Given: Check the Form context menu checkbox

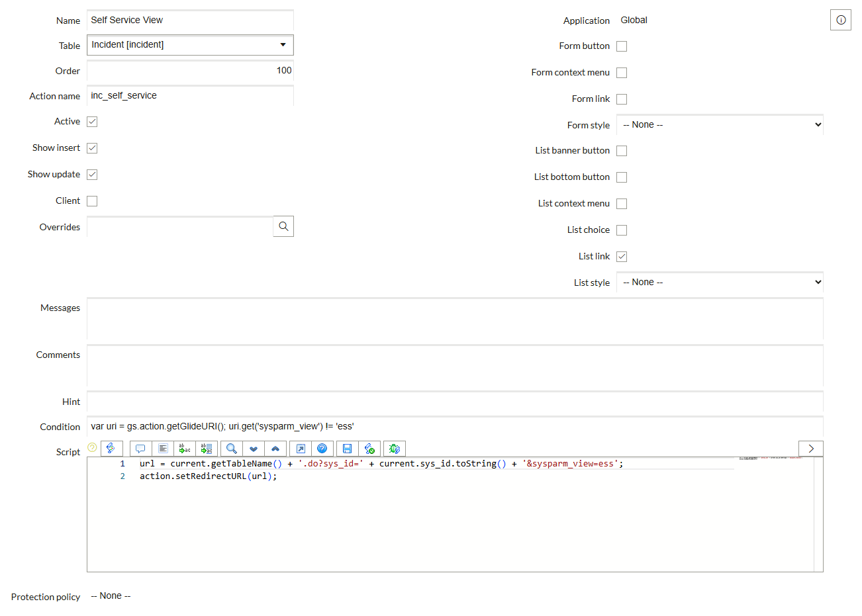Looking at the screenshot, I should (622, 73).
